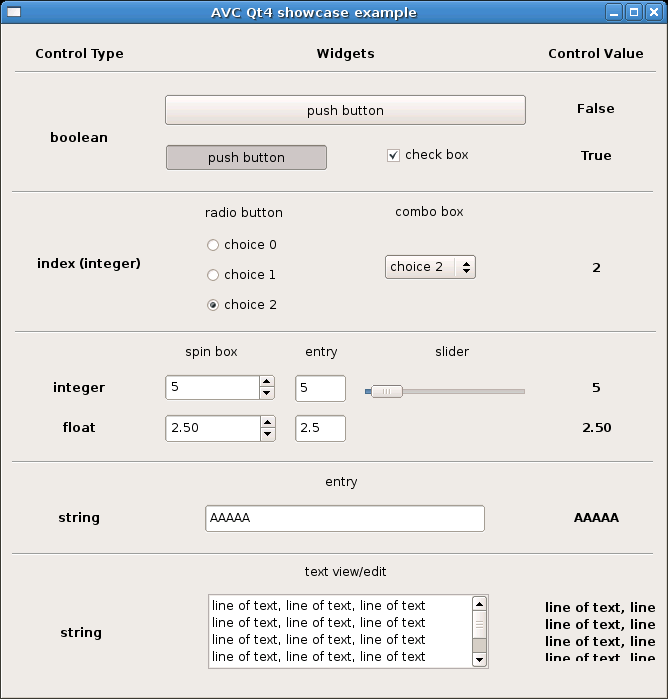Increase the float spin box value
Screen dimensions: 668x699
point(268,422)
